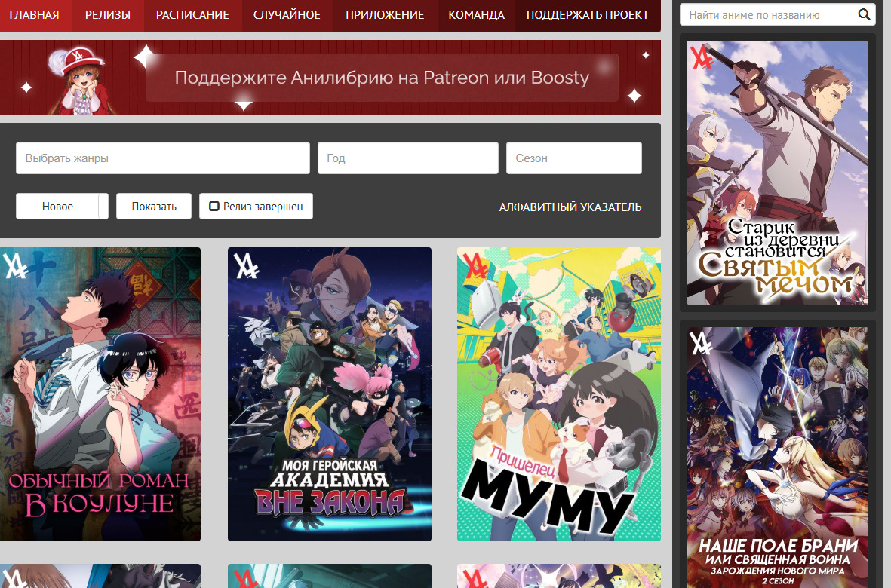The image size is (891, 588).
Task: Open the Сезон season selector
Action: (574, 158)
